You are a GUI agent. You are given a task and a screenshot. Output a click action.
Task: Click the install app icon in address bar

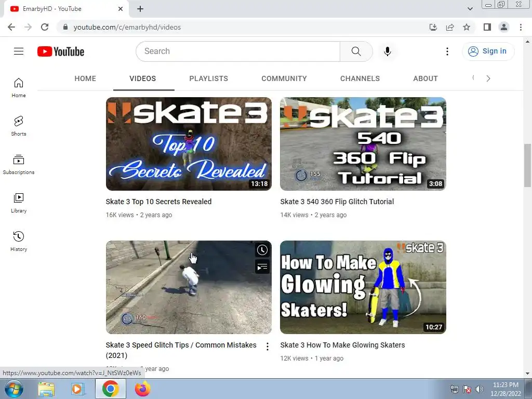coord(433,27)
